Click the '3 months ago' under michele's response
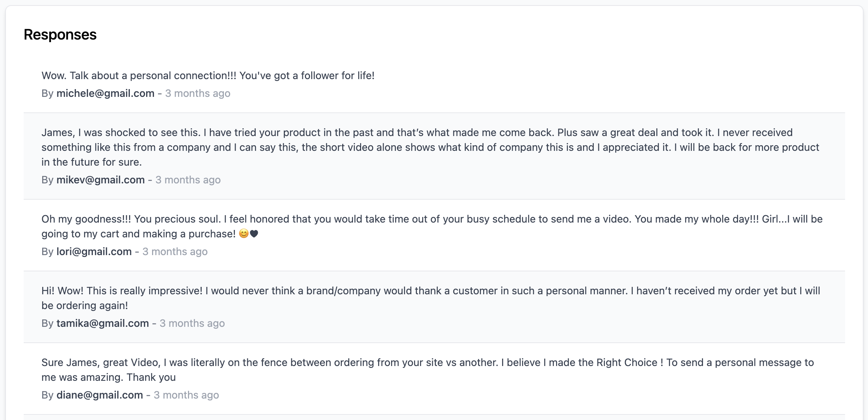This screenshot has height=420, width=868. point(198,94)
